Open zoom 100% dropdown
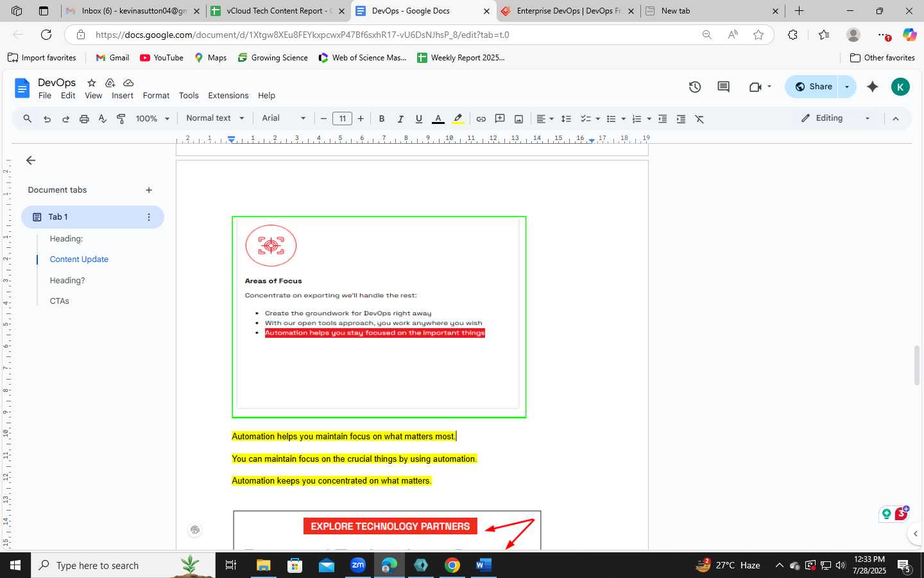This screenshot has width=924, height=578. pos(153,119)
